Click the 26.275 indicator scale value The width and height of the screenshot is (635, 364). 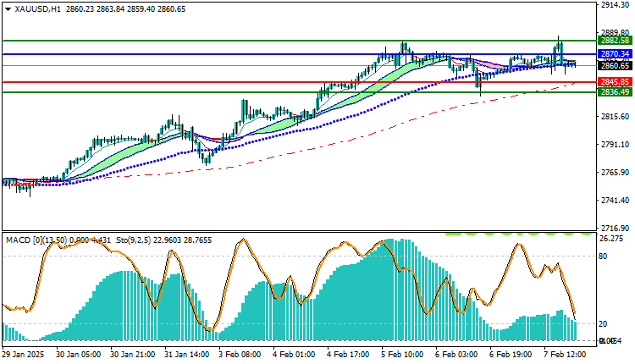click(x=611, y=239)
